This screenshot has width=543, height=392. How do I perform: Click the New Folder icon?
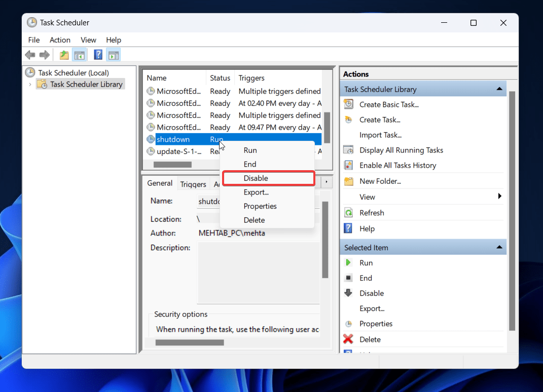[x=348, y=181]
